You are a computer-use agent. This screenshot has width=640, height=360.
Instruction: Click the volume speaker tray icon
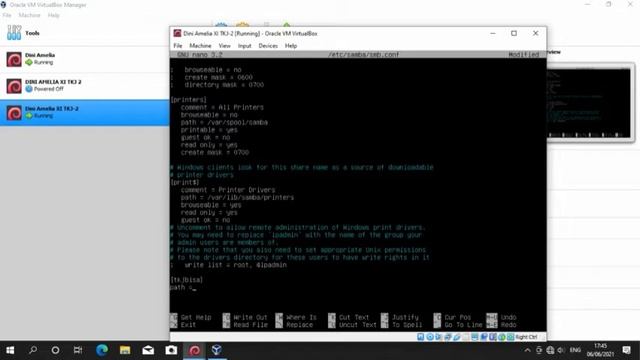click(561, 350)
